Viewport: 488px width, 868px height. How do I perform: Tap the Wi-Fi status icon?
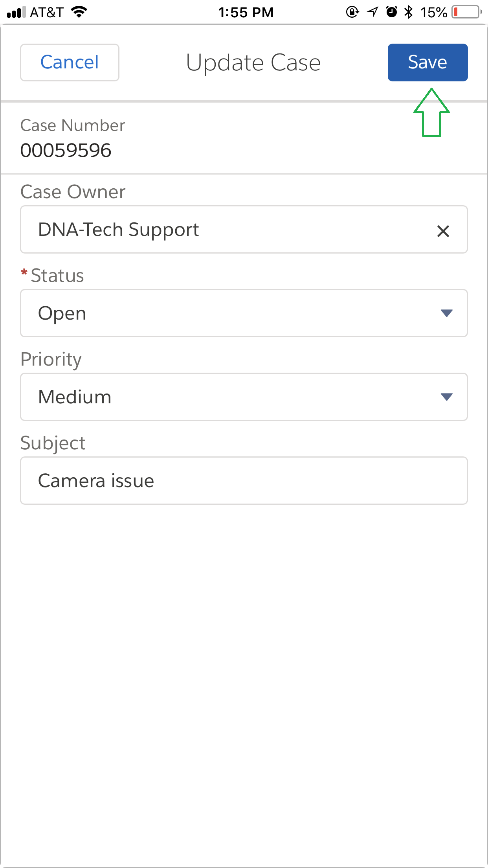pyautogui.click(x=79, y=12)
